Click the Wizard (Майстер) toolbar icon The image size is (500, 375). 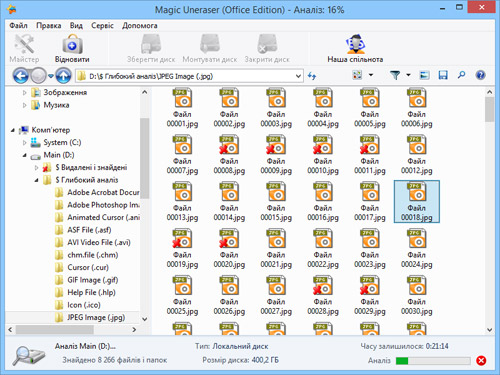[24, 45]
